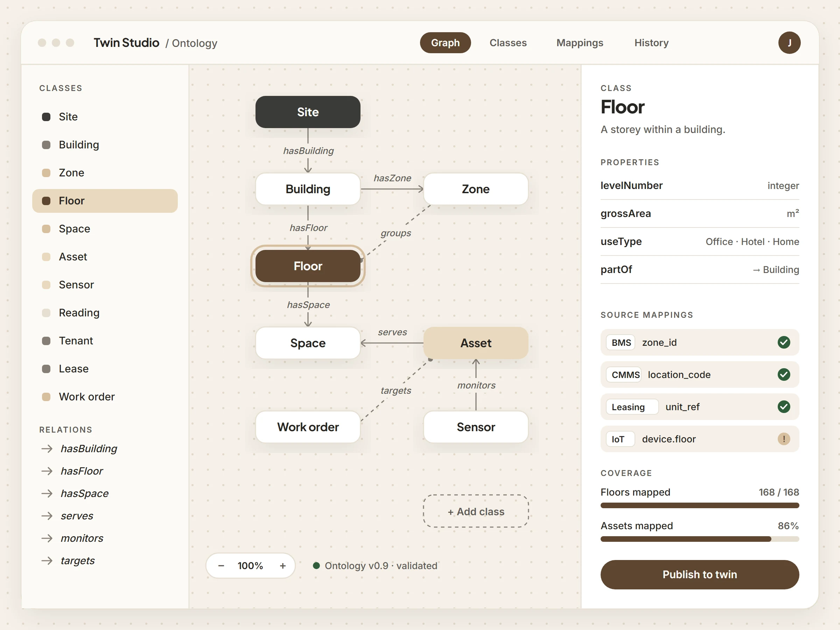Select the Building node in the graph

pyautogui.click(x=308, y=189)
